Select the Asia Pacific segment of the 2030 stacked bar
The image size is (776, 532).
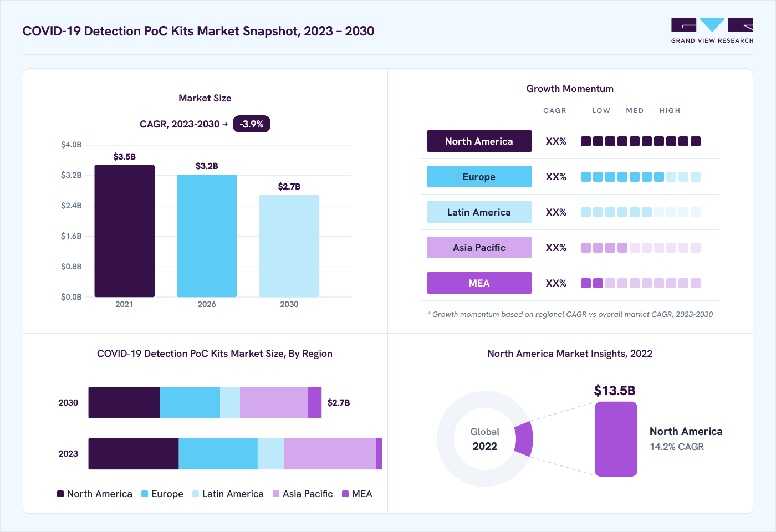point(274,402)
